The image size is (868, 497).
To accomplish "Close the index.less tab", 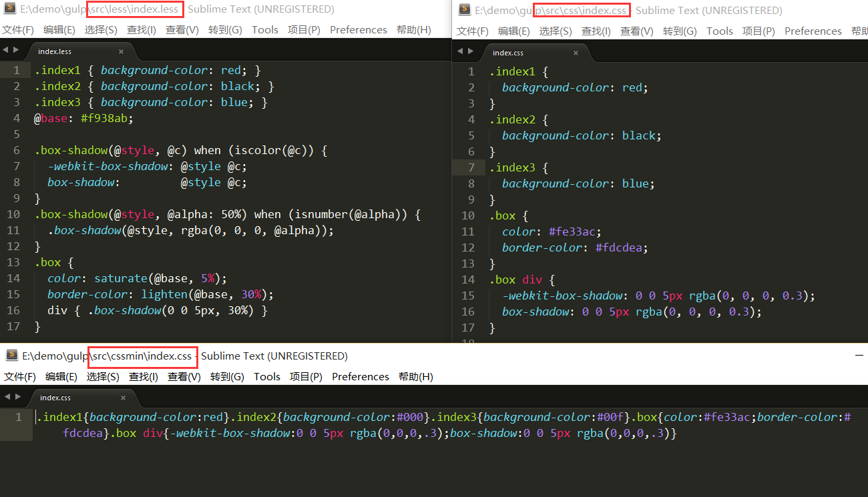I will pyautogui.click(x=121, y=52).
